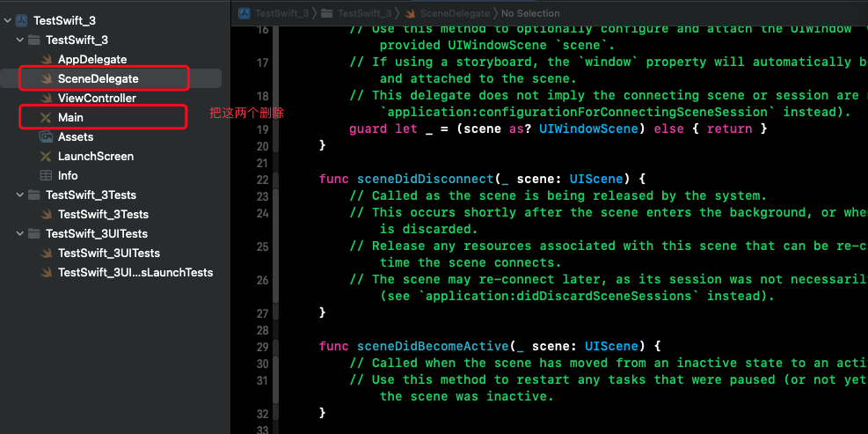Screen dimensions: 868x434
Task: Click the AppDelegate Swift file icon
Action: (47, 59)
